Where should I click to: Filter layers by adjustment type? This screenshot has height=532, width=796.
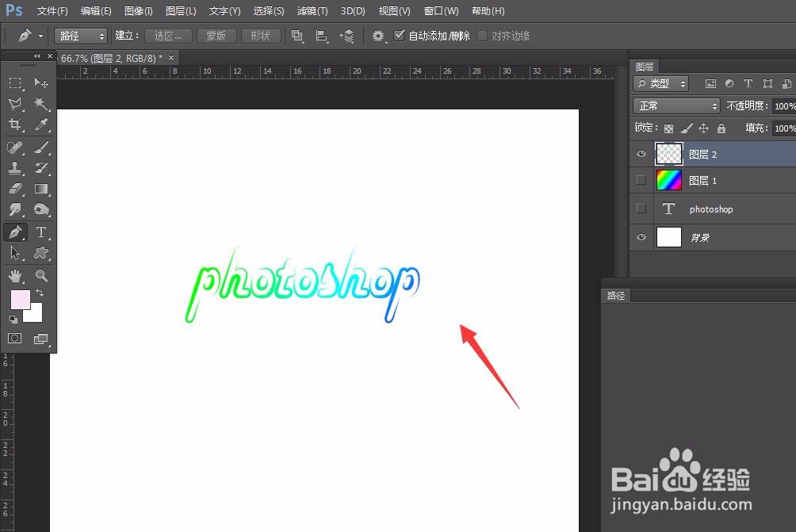tap(729, 84)
